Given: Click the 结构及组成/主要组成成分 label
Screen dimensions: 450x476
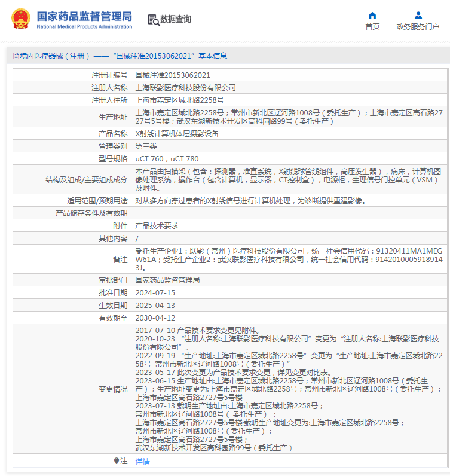Looking at the screenshot, I should 86,180.
